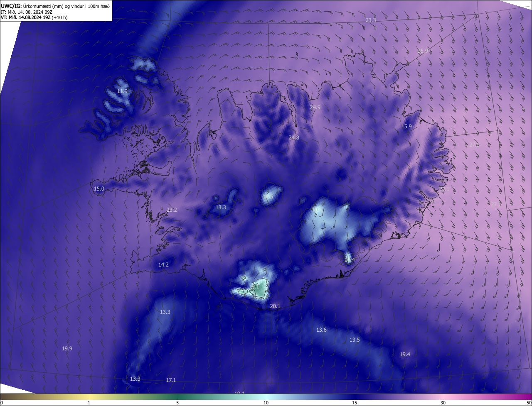Click the map value 19.4
532x406 pixels.
[x=405, y=354]
